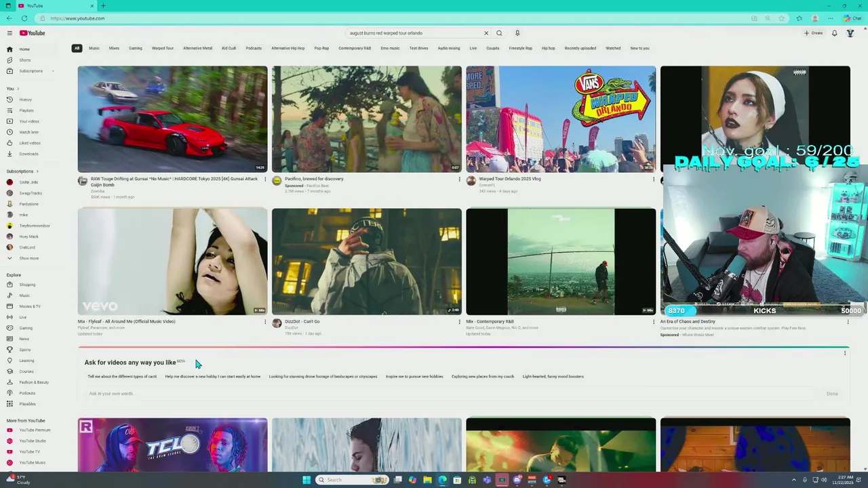Open Sports under Explore
The height and width of the screenshot is (488, 868).
[x=25, y=350]
